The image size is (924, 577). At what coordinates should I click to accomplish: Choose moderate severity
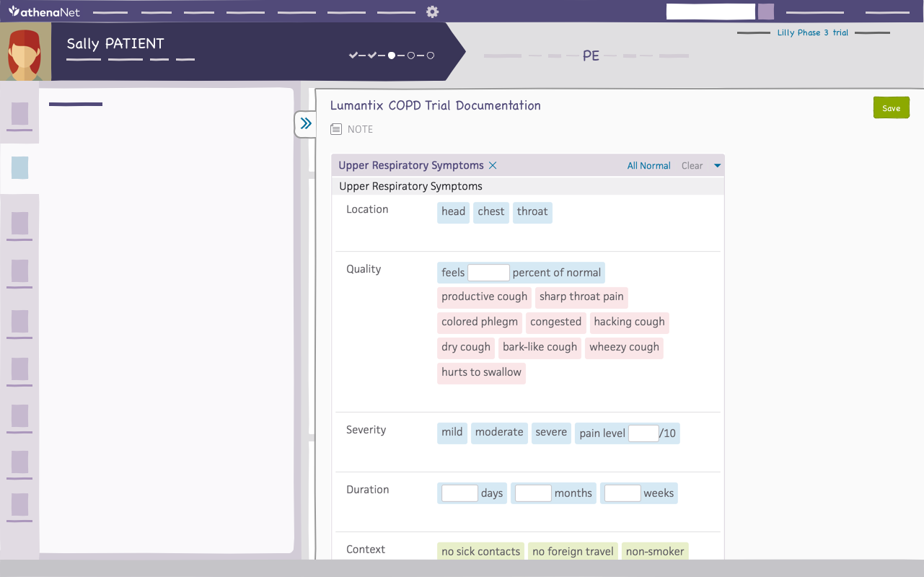click(499, 433)
